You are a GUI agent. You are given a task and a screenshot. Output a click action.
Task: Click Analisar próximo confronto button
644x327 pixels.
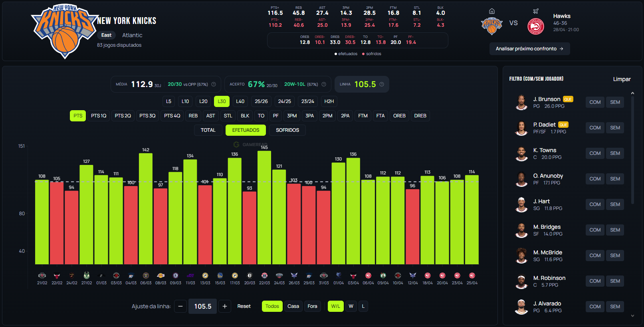point(529,49)
